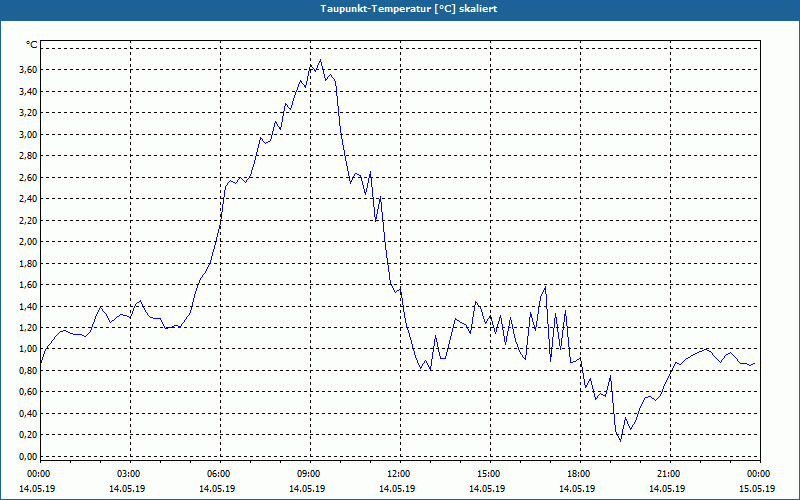Screen dimensions: 800x500
Task: Click the 21:00 time label
Action: click(x=668, y=474)
